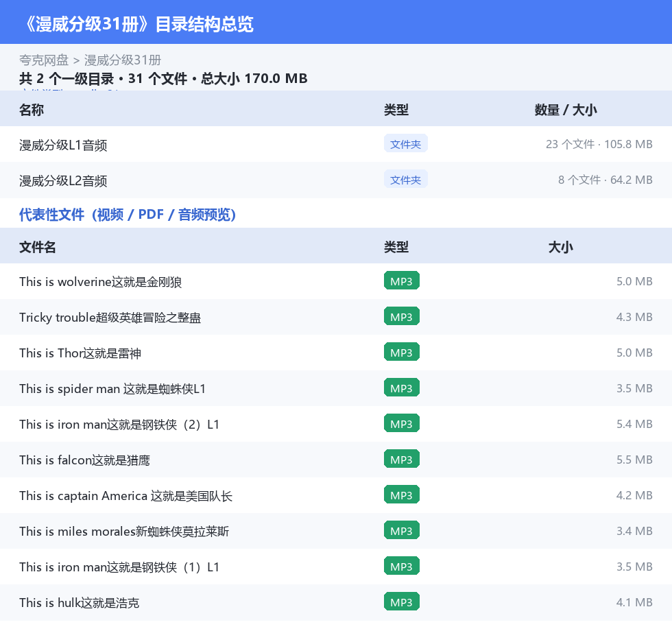Click MP3 badge for miles morales file
The height and width of the screenshot is (642, 672).
402,530
